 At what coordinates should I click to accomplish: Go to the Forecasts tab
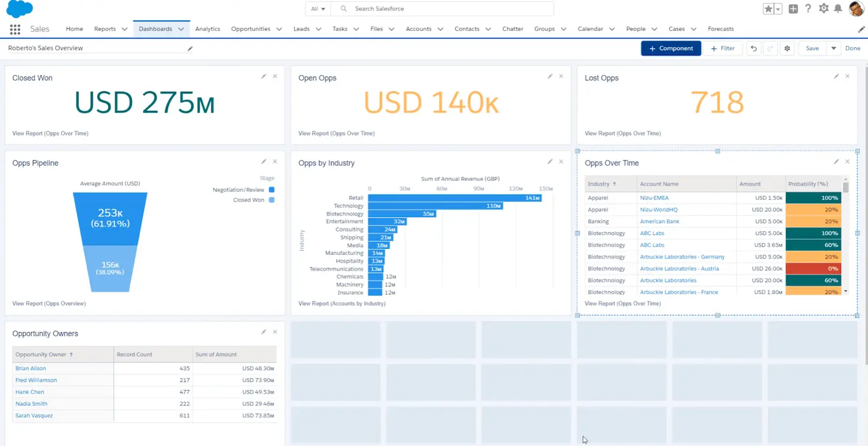click(x=721, y=29)
